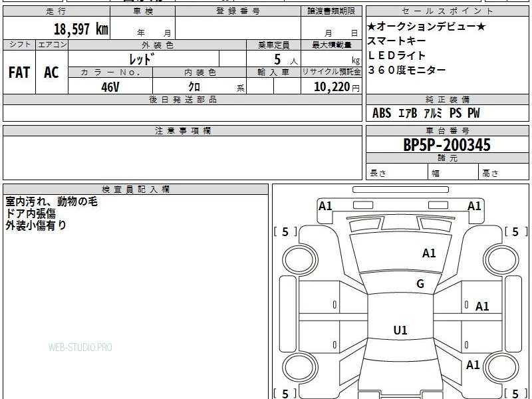Select the U1 mark on the roof

[400, 330]
